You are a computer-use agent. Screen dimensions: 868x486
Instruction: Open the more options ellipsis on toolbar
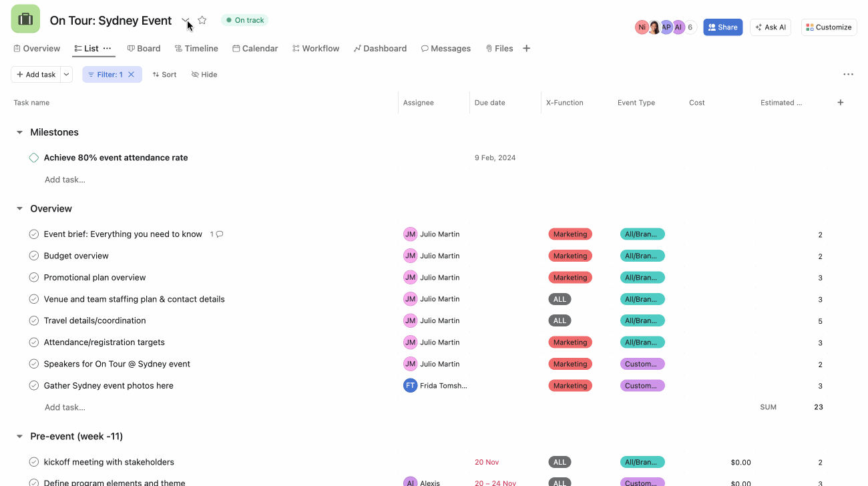click(848, 74)
